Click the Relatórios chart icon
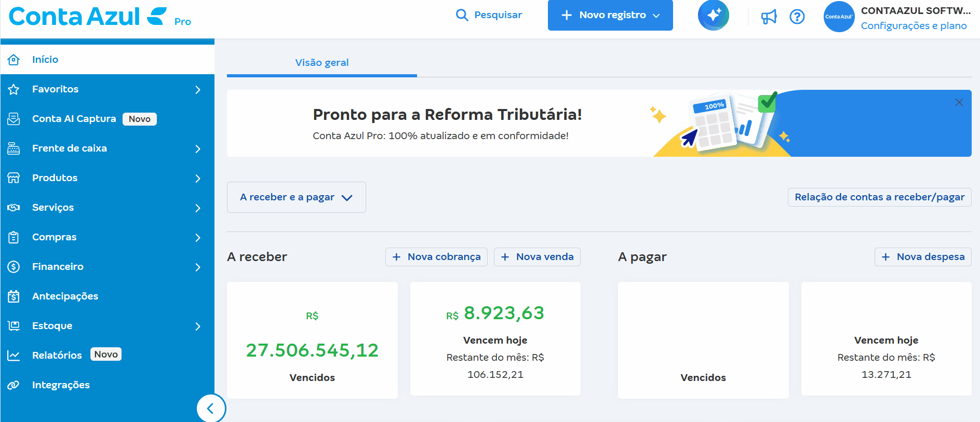Screen dimensions: 980x422 [14, 356]
